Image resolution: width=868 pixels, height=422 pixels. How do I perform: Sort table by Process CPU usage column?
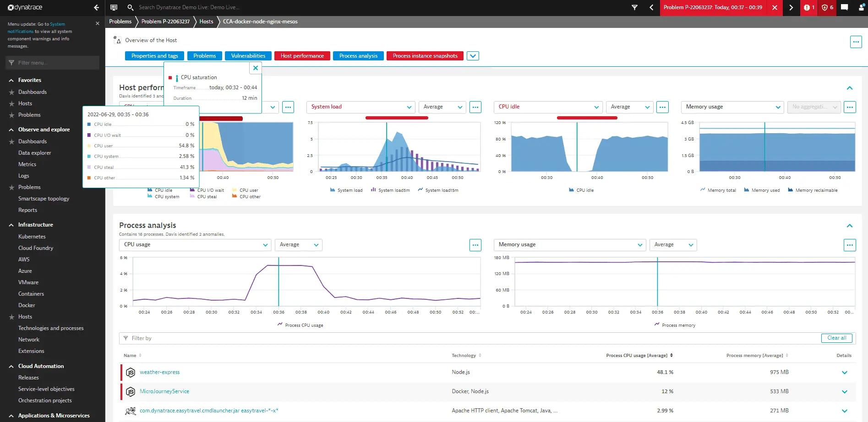tap(639, 356)
